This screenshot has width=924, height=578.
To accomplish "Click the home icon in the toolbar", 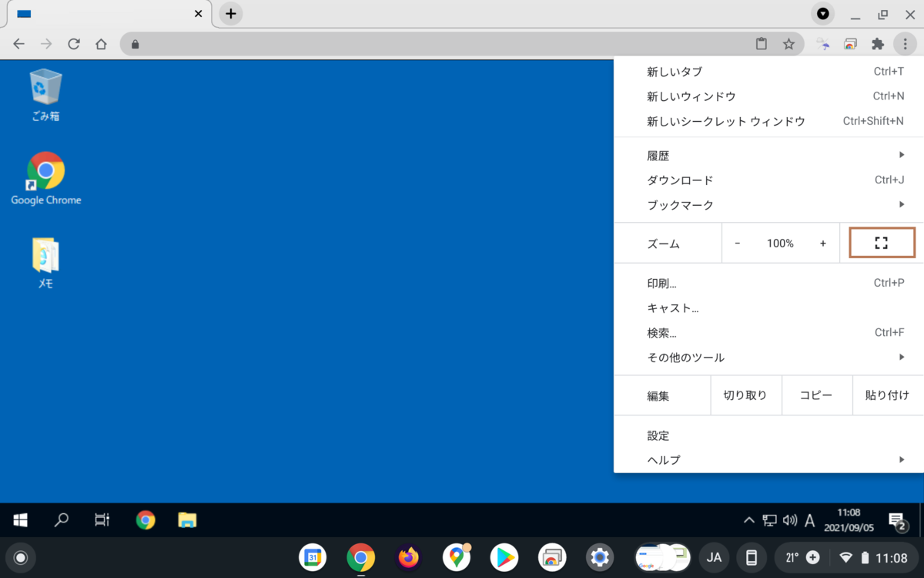I will [x=101, y=44].
